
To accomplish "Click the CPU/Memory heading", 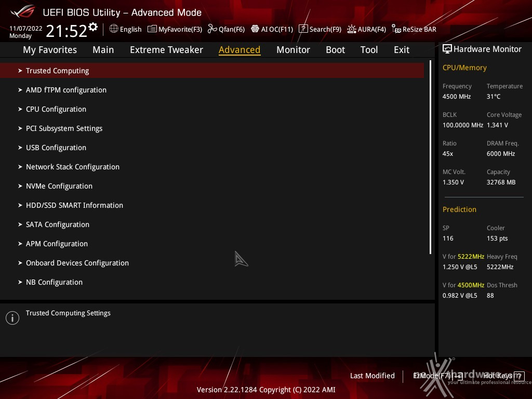I will (464, 68).
